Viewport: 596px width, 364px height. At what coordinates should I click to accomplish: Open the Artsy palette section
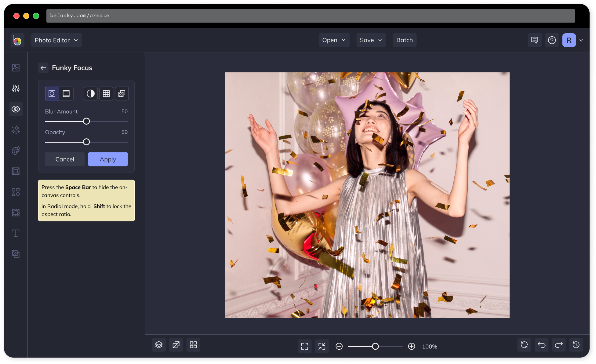tap(16, 151)
